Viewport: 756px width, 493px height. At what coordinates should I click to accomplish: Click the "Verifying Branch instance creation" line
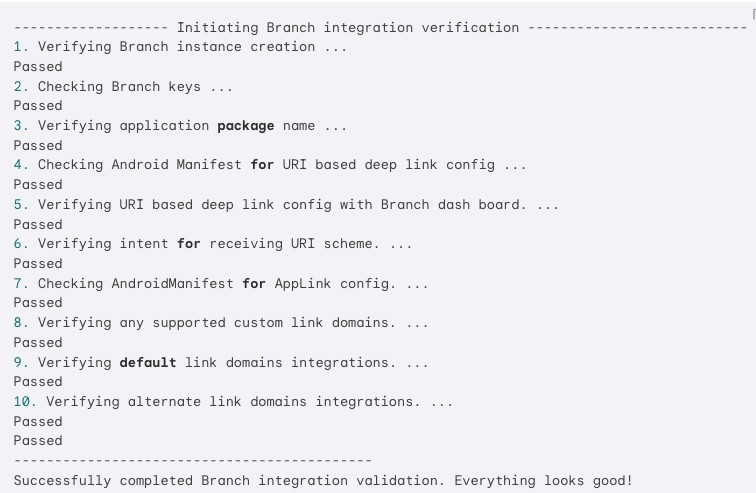pos(180,47)
